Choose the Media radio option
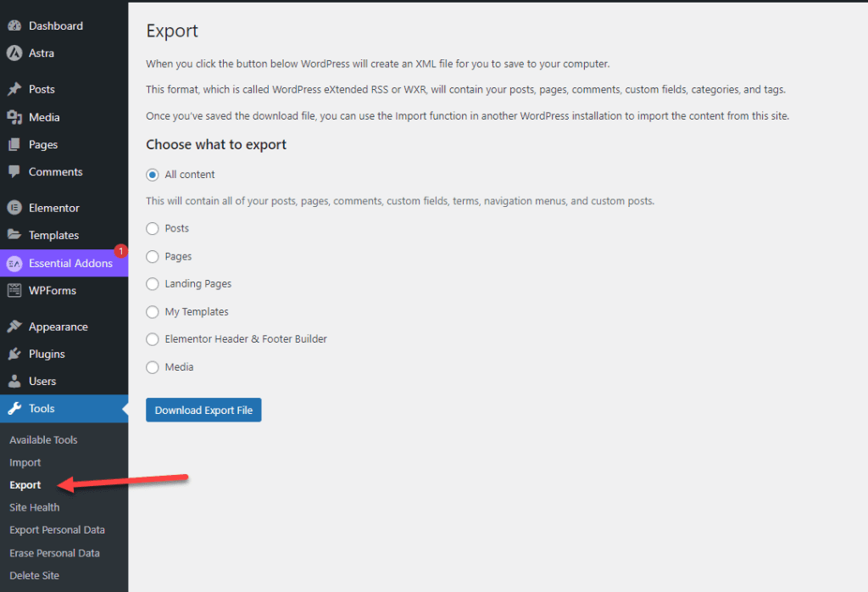Viewport: 868px width, 592px height. 153,367
